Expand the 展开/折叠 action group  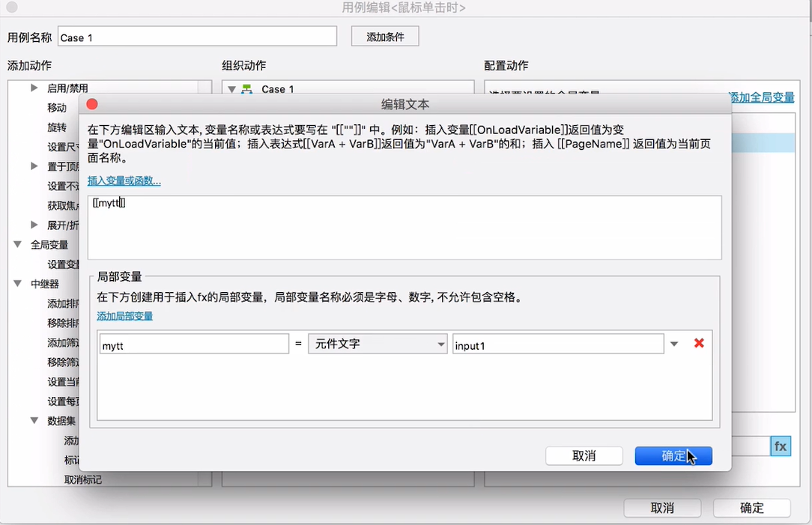[x=34, y=225]
